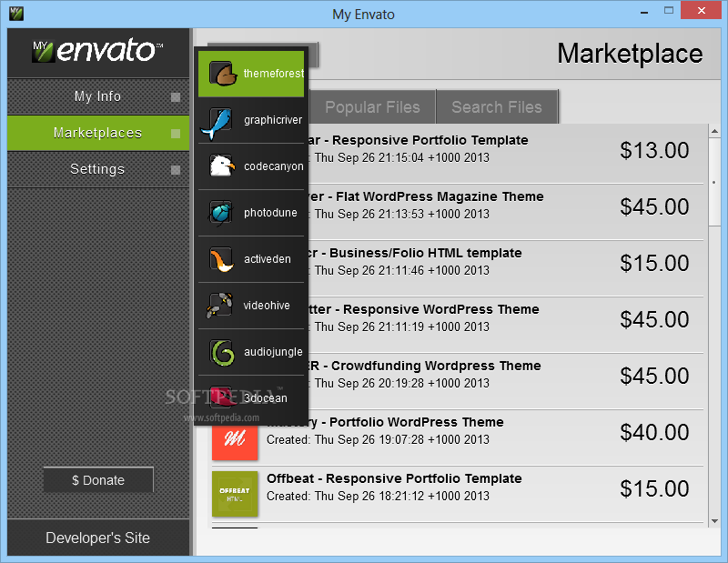This screenshot has height=563, width=728.
Task: Open the My Info section
Action: click(x=98, y=96)
